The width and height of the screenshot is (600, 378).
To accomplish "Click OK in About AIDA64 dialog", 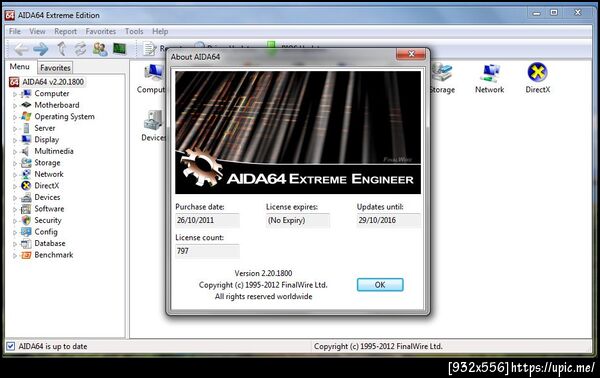I will (x=380, y=285).
